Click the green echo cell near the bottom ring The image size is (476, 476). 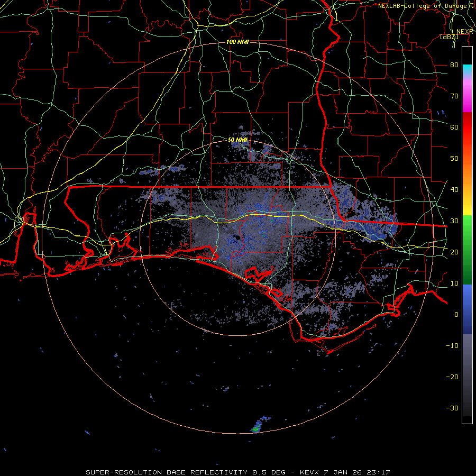click(x=255, y=428)
